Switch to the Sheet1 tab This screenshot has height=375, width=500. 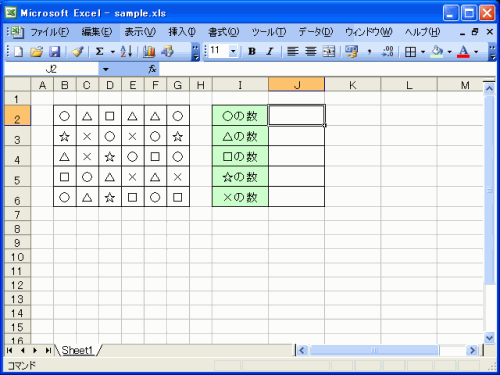tap(77, 350)
